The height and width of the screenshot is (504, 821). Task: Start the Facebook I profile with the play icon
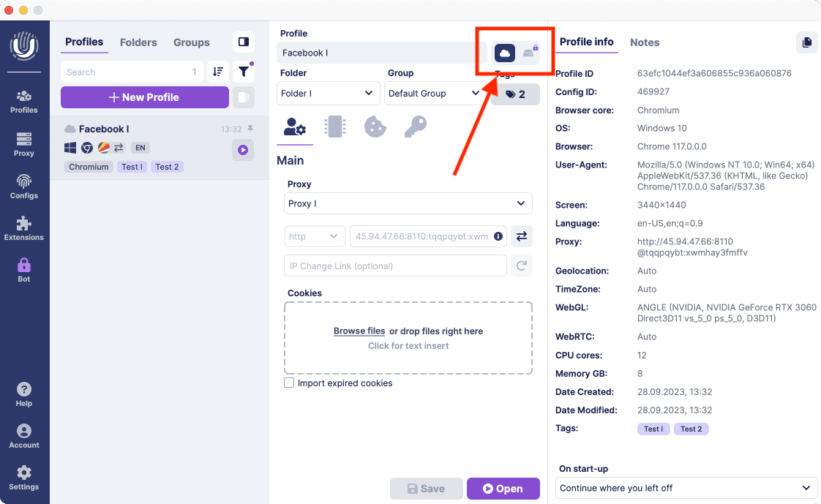[x=243, y=150]
